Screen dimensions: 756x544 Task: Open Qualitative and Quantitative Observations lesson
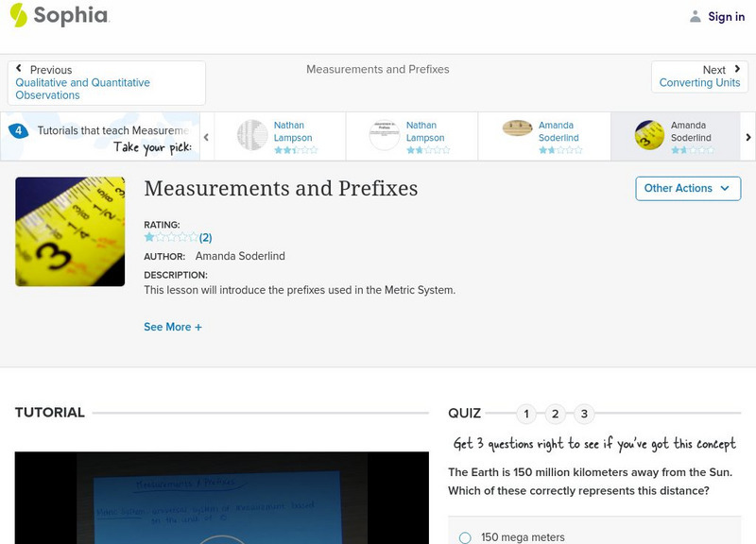(x=83, y=89)
